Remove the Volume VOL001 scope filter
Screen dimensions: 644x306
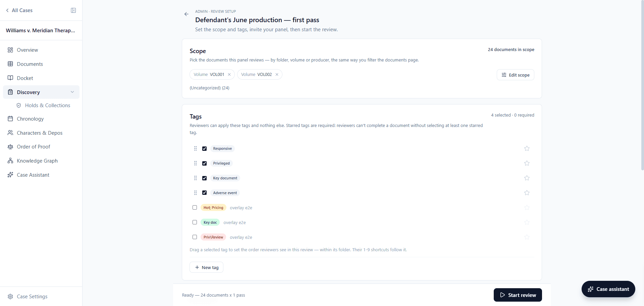(x=229, y=75)
